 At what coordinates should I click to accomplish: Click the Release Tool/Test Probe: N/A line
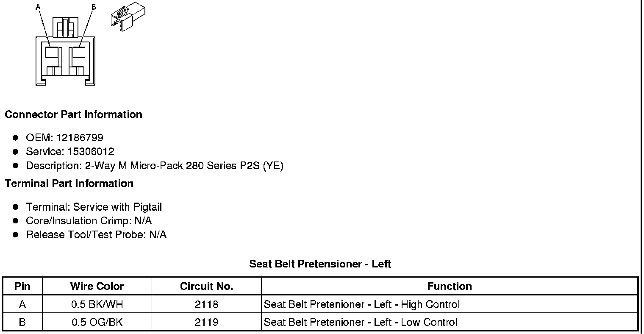(96, 235)
